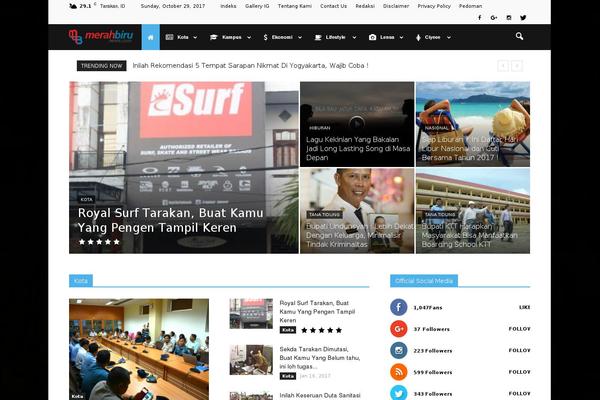
Task: Open Royal Surf thumbnail in Kota list
Action: (251, 313)
